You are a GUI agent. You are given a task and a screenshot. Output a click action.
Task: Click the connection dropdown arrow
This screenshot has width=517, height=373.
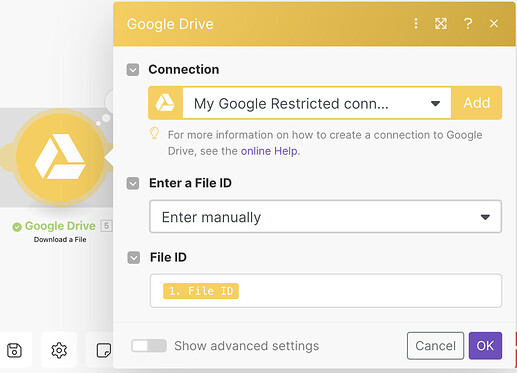435,103
